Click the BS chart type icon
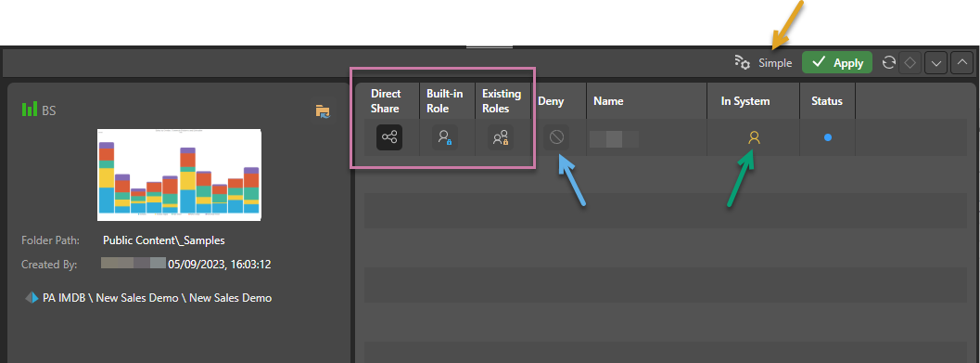The image size is (980, 363). 30,110
